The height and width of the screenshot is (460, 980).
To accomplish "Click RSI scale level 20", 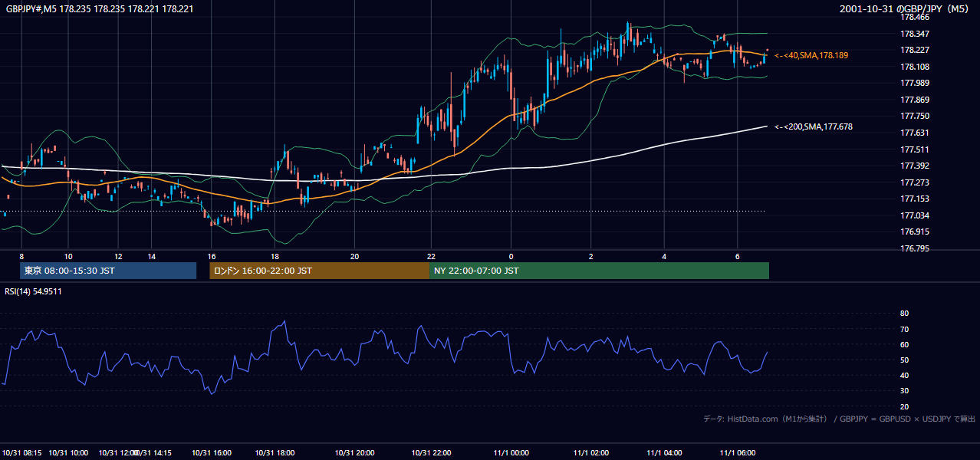I will (x=904, y=406).
